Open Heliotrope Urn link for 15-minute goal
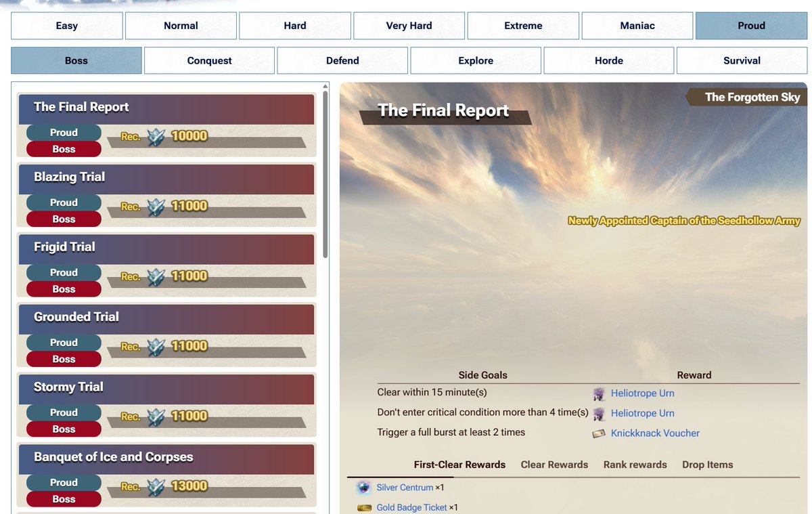The image size is (812, 514). (x=642, y=393)
